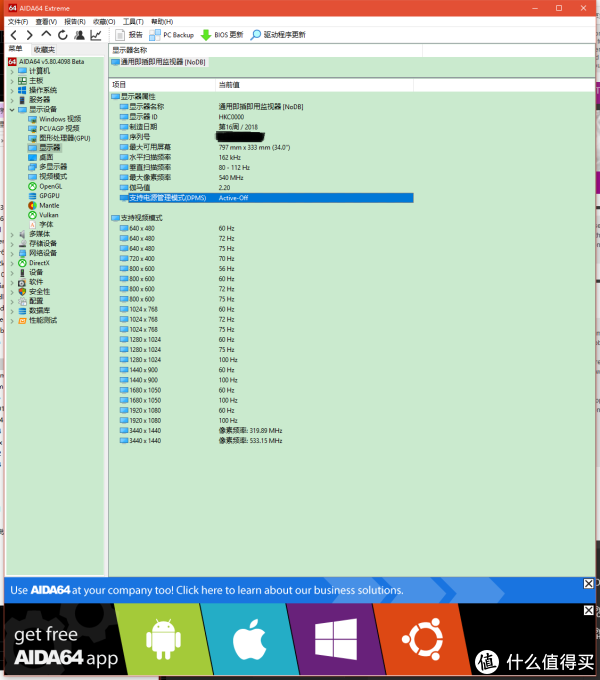The width and height of the screenshot is (600, 680).
Task: Select the 1920 x 1080 100 Hz row
Action: point(266,420)
